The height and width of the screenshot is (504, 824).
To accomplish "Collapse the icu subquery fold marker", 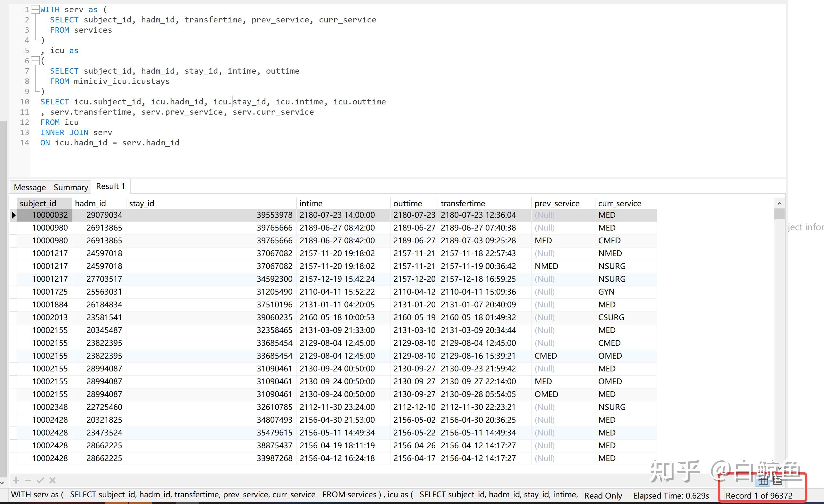I will [35, 61].
